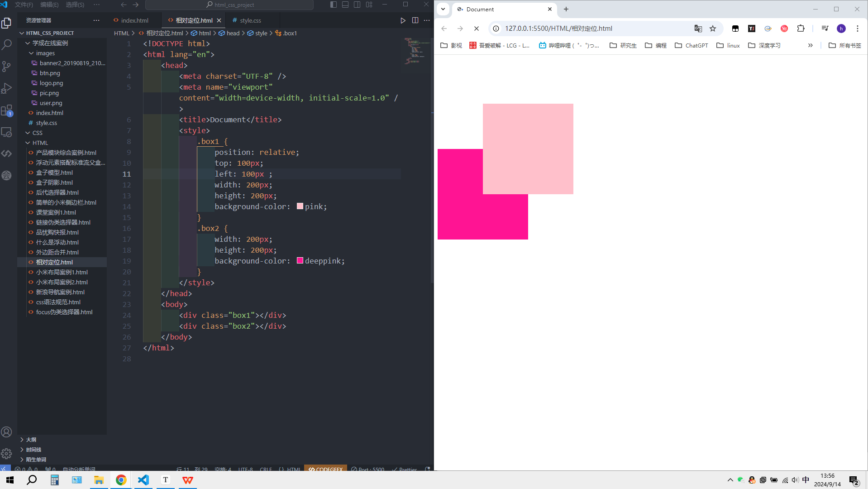Stop loading the browser page

point(477,29)
